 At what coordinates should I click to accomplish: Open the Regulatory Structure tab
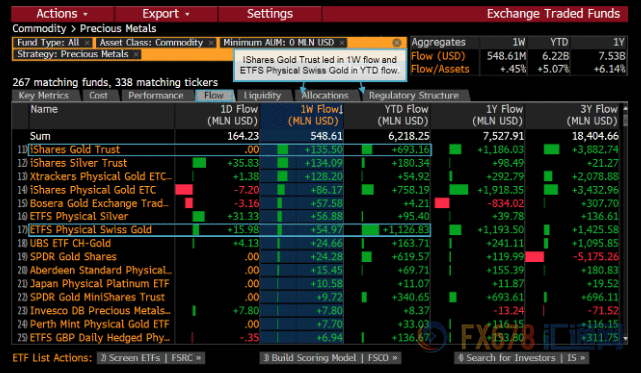(414, 96)
